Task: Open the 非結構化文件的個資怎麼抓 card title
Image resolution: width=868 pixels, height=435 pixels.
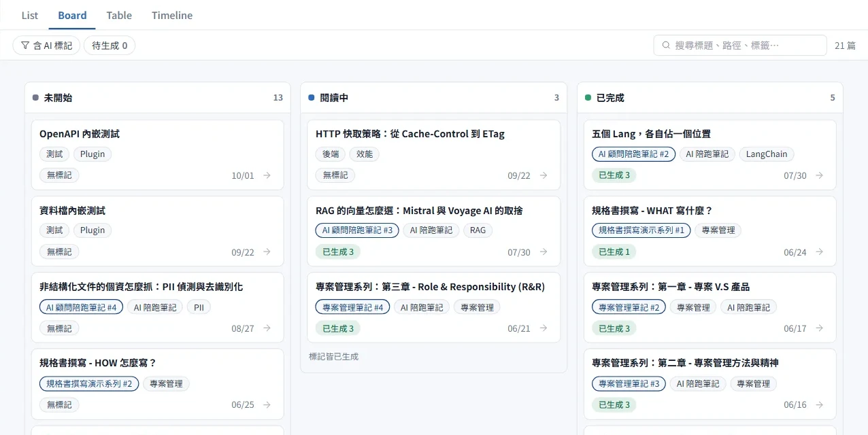Action: pos(141,287)
